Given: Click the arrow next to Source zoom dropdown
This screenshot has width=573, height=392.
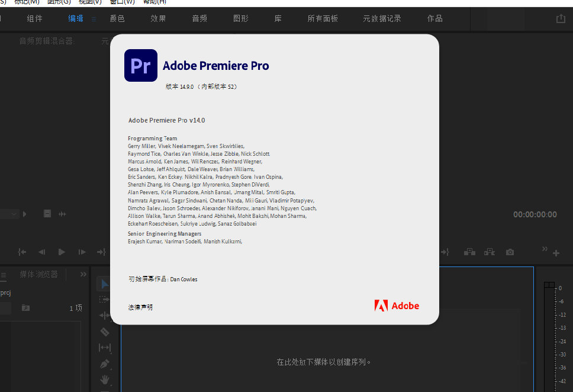Looking at the screenshot, I should (24, 214).
